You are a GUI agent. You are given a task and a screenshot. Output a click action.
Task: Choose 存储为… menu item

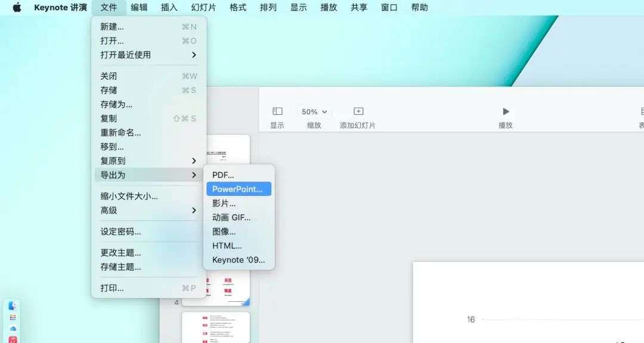click(148, 104)
